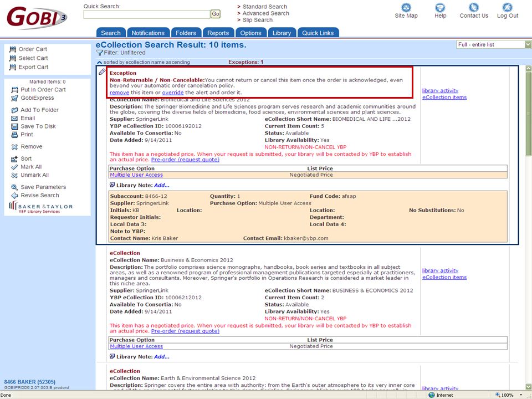This screenshot has width=532, height=399.
Task: Select Multiple User Access for Biomedical collection
Action: [136, 175]
